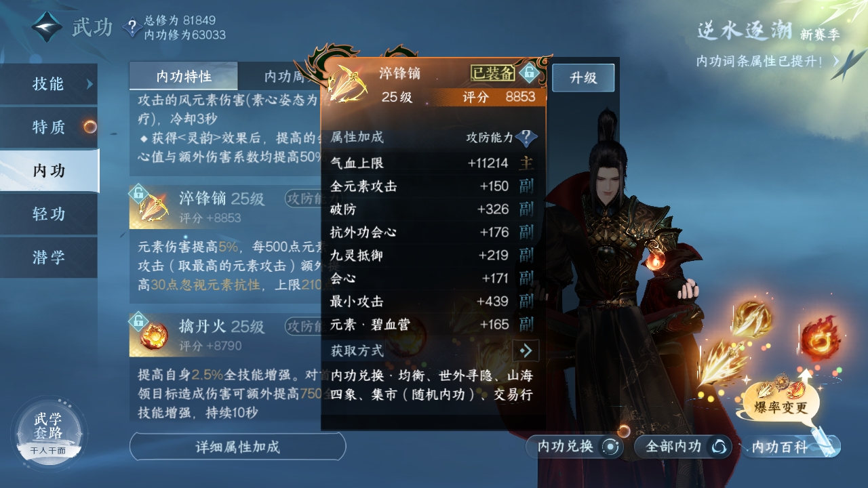Click the 爆率变更 cloud bubble
Viewport: 868px width, 488px height.
tap(780, 403)
